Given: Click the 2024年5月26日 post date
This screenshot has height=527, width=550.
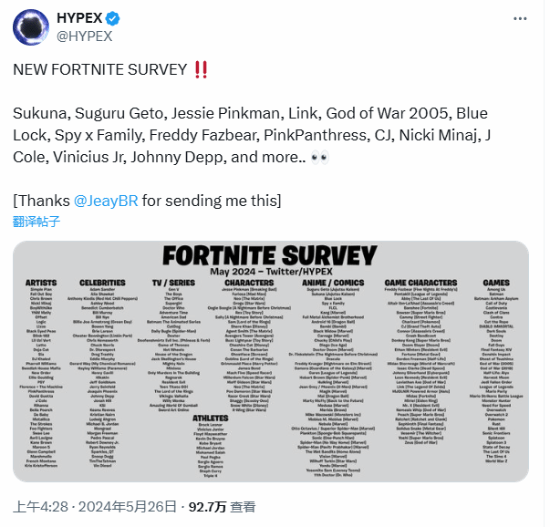Looking at the screenshot, I should tap(127, 507).
